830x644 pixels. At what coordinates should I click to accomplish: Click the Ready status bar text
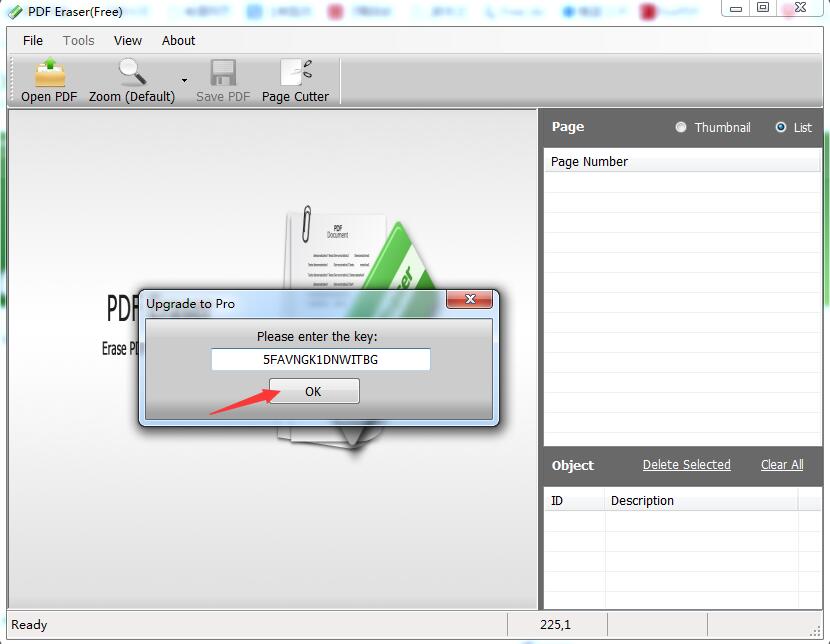(x=29, y=624)
